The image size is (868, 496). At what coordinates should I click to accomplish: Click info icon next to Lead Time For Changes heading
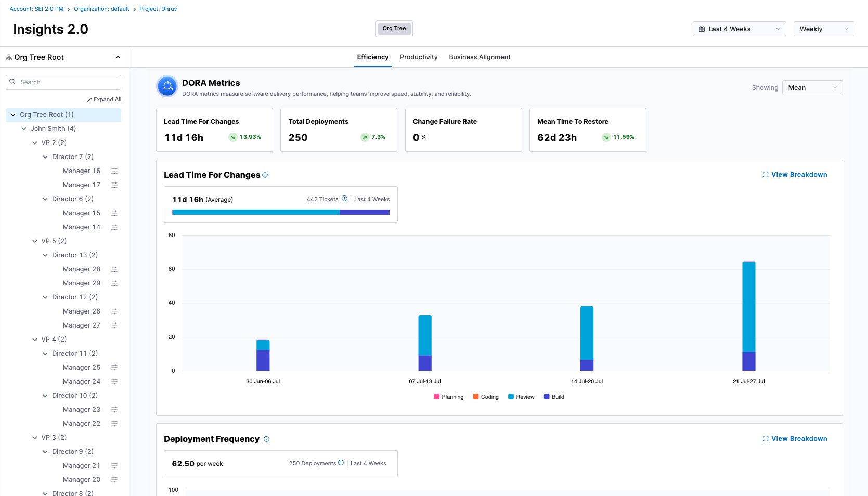click(x=265, y=175)
